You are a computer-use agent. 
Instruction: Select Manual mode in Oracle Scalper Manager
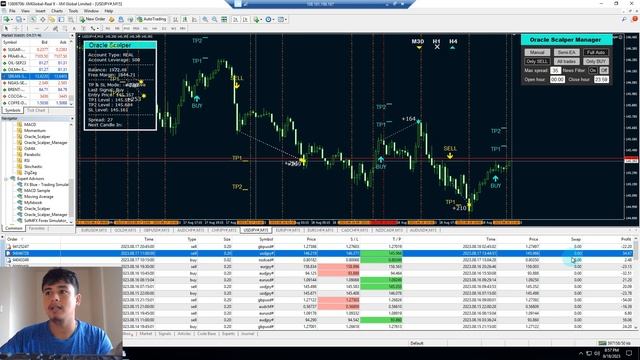point(537,52)
